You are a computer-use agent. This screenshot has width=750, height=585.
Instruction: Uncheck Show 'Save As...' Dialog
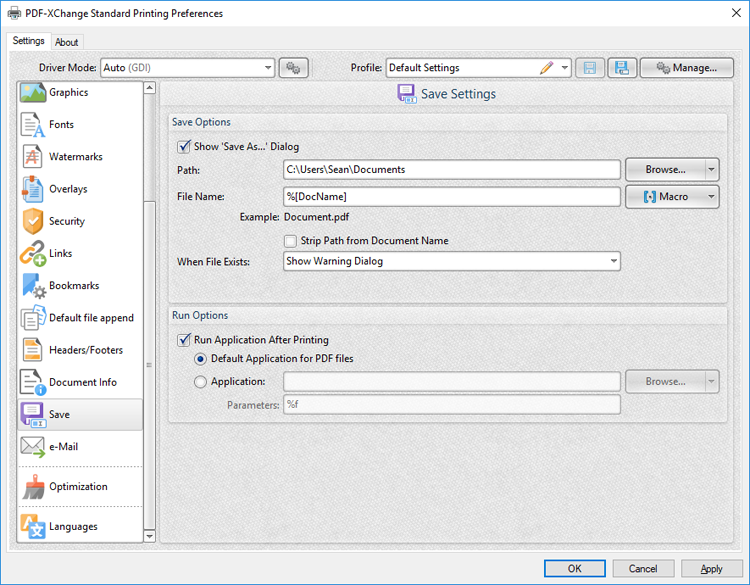[184, 146]
